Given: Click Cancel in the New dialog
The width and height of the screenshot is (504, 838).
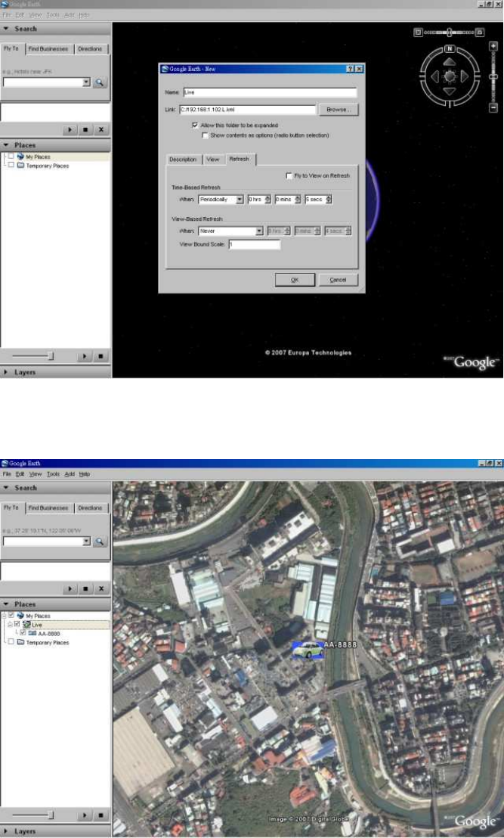Looking at the screenshot, I should click(338, 280).
